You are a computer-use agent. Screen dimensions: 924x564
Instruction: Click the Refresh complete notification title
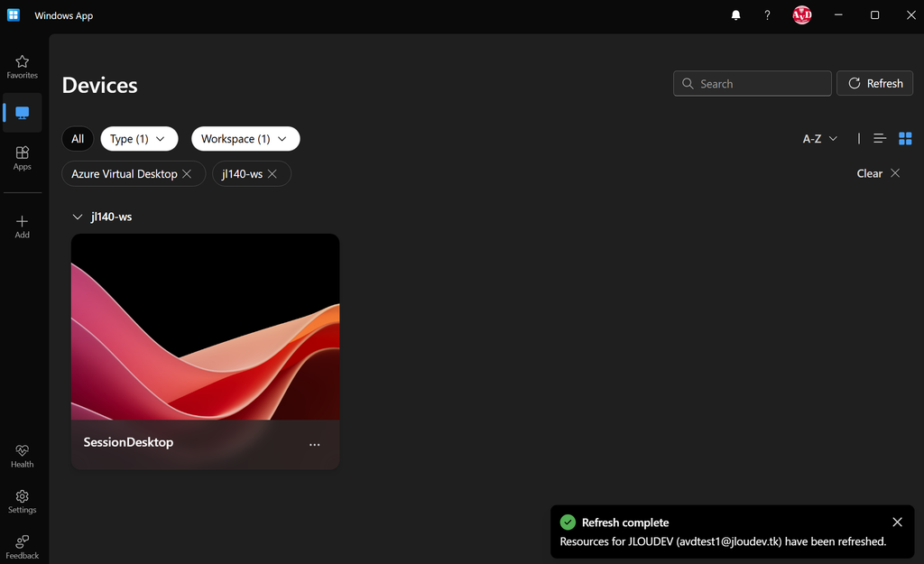click(625, 522)
